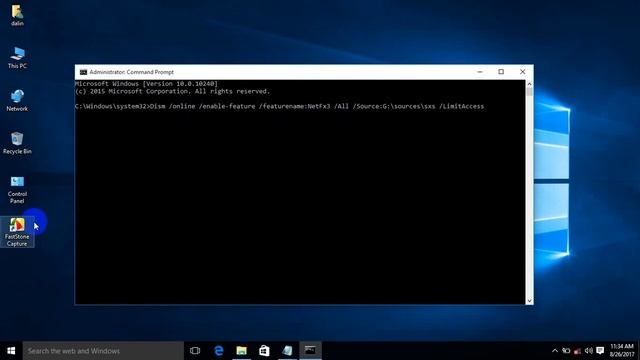
Task: Close the Command Prompt window
Action: [522, 72]
